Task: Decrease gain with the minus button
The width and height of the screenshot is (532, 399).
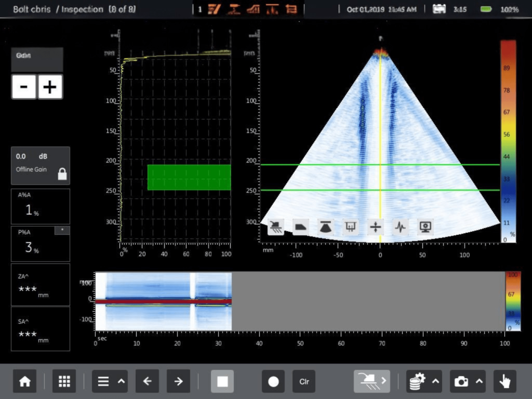Action: click(x=24, y=87)
